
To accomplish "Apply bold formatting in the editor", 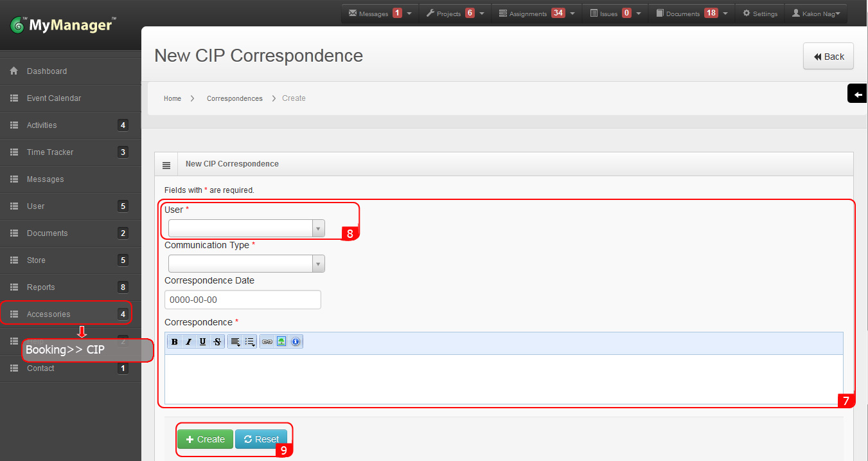I will pyautogui.click(x=174, y=342).
